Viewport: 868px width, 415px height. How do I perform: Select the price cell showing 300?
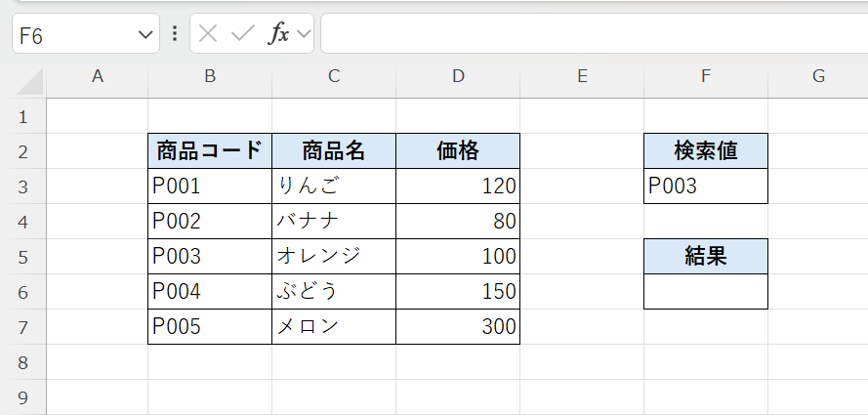458,327
